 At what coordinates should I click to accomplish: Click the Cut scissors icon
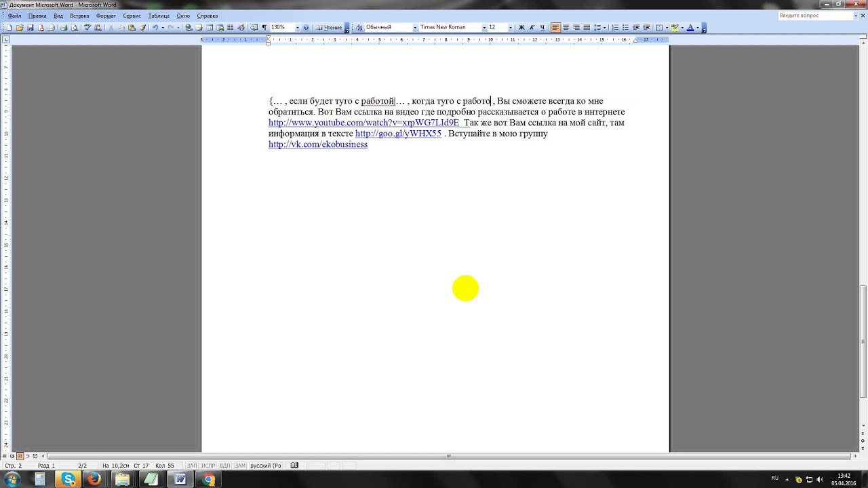tap(111, 28)
